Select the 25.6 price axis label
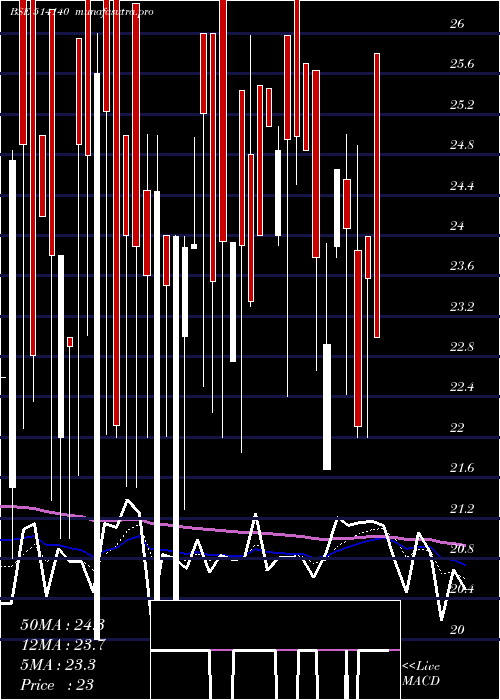This screenshot has width=500, height=700. click(x=462, y=64)
